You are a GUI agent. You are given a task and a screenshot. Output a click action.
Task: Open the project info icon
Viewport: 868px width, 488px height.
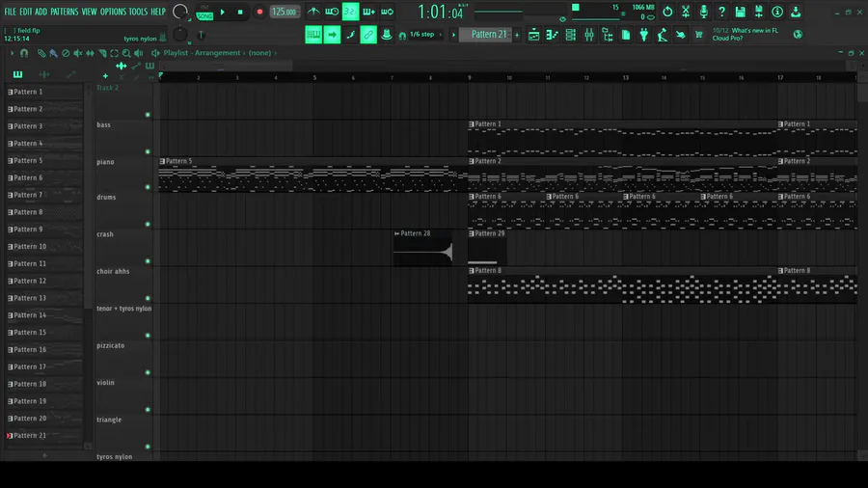tap(777, 12)
